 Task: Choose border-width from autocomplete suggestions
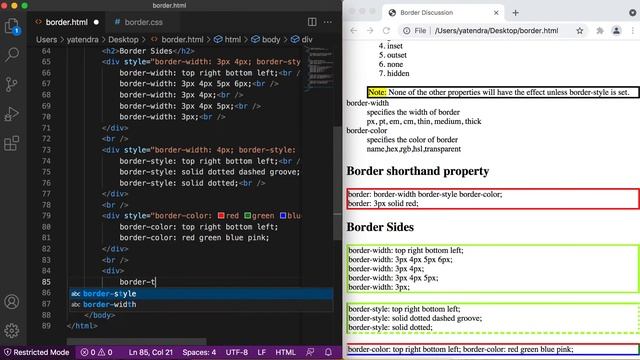click(x=201, y=304)
